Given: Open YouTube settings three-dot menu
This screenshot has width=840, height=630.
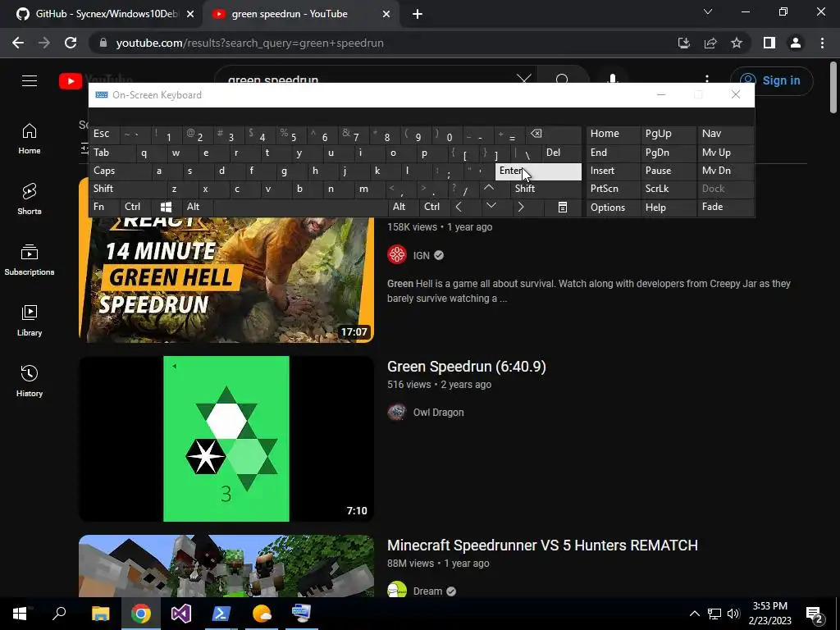Looking at the screenshot, I should (707, 79).
